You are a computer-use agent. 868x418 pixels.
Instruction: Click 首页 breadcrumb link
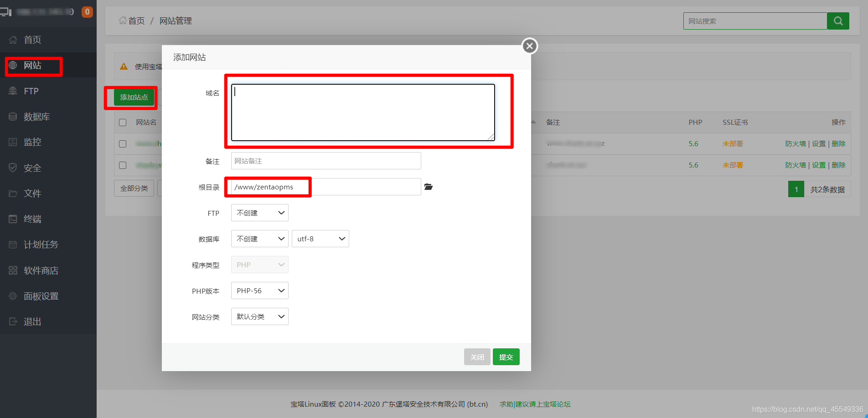click(136, 20)
